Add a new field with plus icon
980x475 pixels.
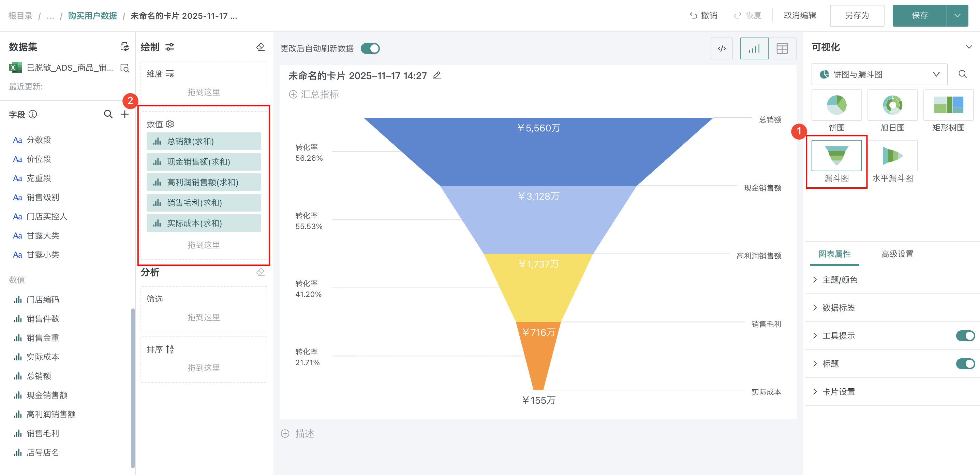[x=125, y=114]
